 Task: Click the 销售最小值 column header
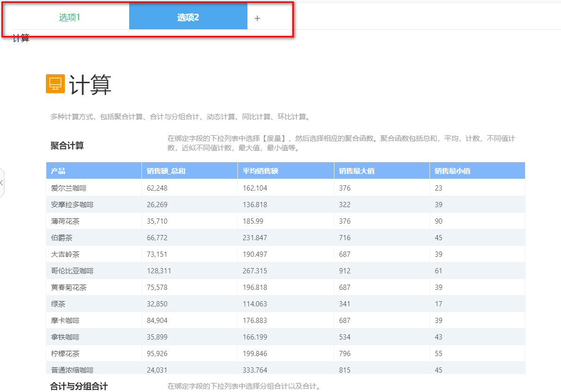pyautogui.click(x=477, y=171)
